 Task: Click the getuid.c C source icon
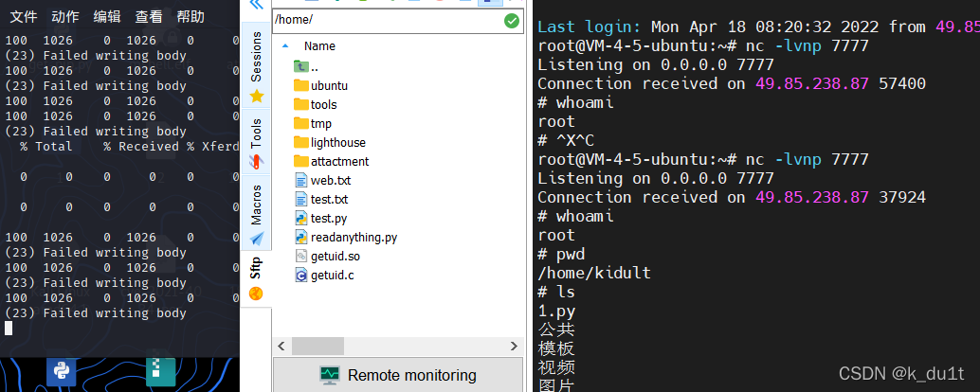click(x=301, y=276)
